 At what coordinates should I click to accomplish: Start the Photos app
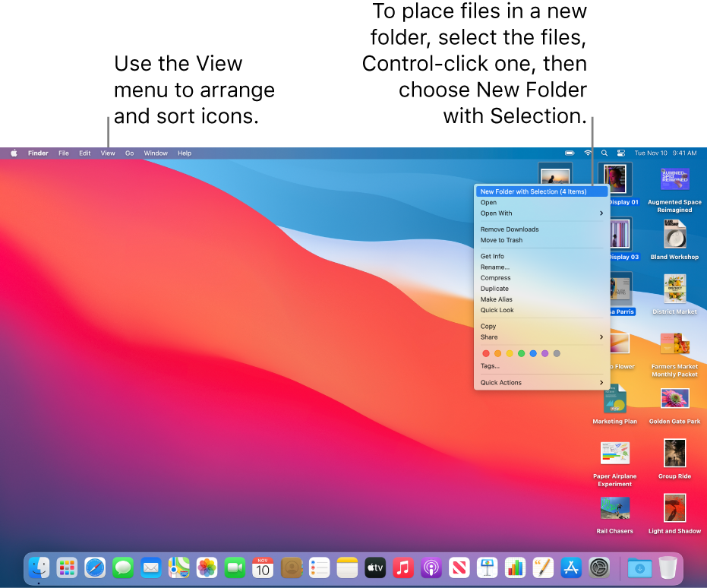205,567
